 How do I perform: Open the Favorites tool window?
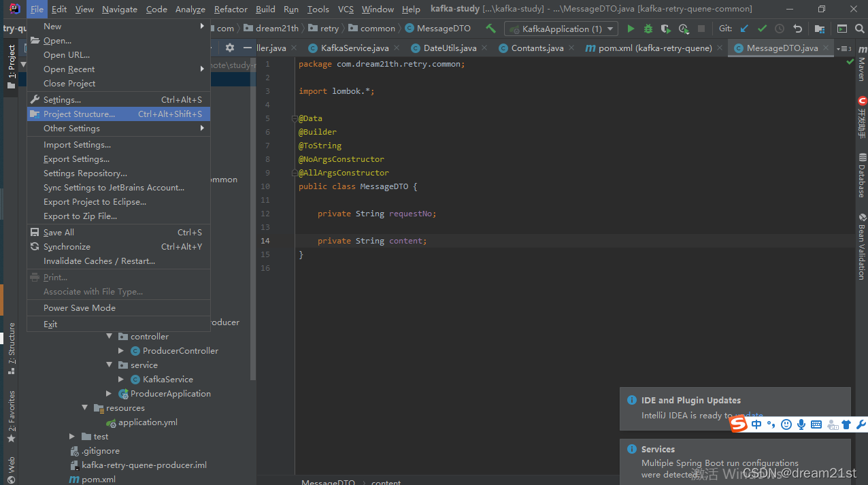(11, 417)
